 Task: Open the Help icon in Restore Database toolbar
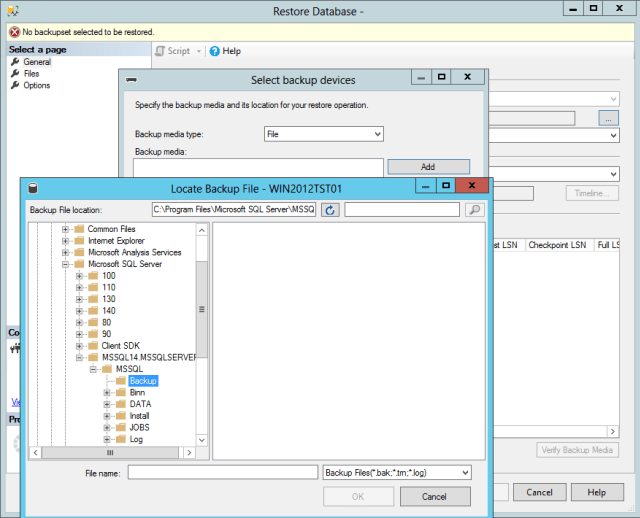coord(215,51)
